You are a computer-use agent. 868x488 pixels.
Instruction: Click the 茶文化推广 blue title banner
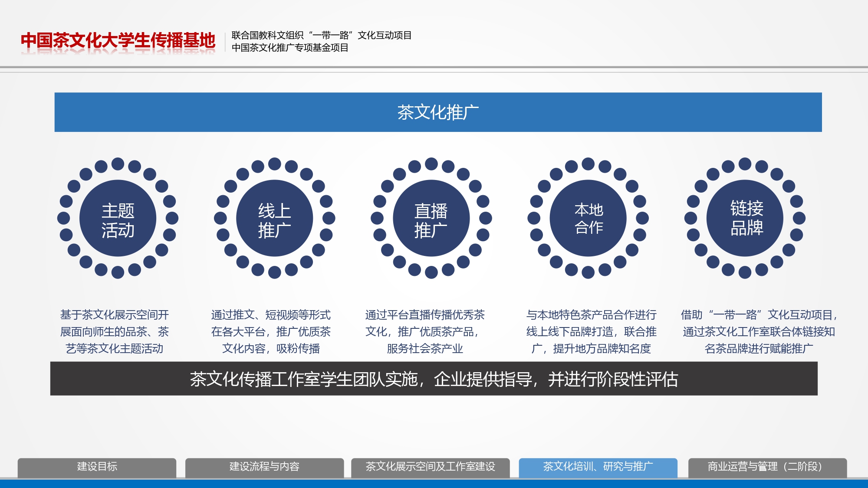pos(438,112)
